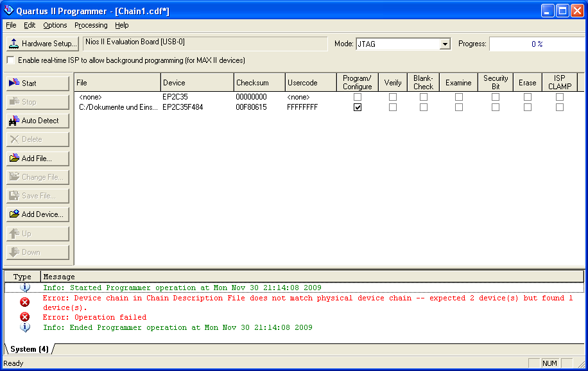588x371 pixels.
Task: Enable Examine for EP2C35F484 row
Action: 458,107
